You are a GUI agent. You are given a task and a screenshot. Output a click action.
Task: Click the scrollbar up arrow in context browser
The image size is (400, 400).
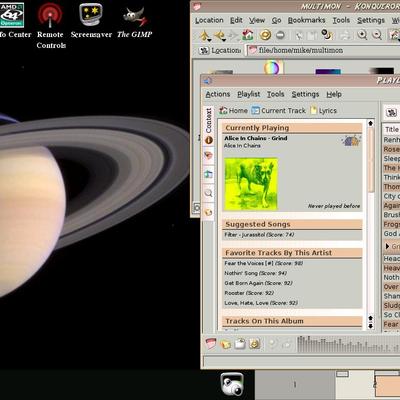[370, 123]
